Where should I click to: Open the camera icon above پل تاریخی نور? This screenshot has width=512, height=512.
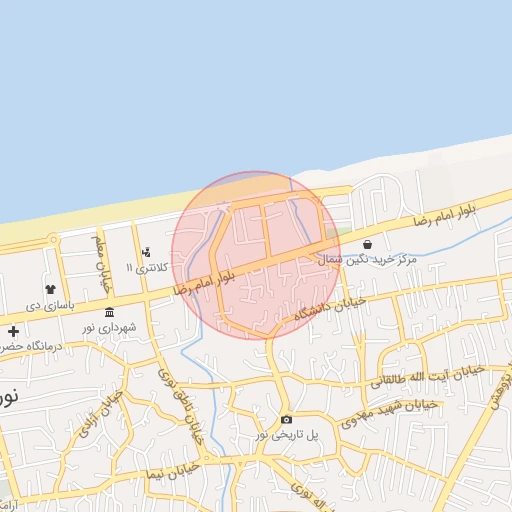click(x=286, y=420)
